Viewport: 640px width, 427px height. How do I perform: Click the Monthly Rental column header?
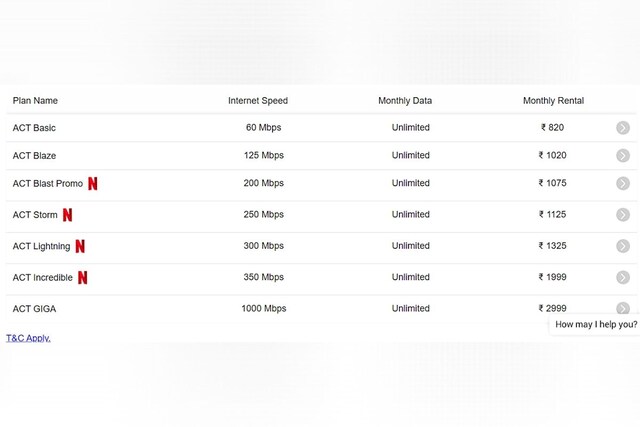click(x=553, y=101)
